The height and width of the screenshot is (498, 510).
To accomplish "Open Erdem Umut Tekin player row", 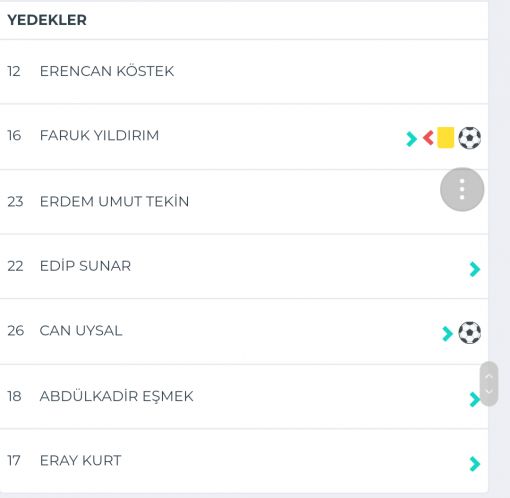I will coord(244,202).
